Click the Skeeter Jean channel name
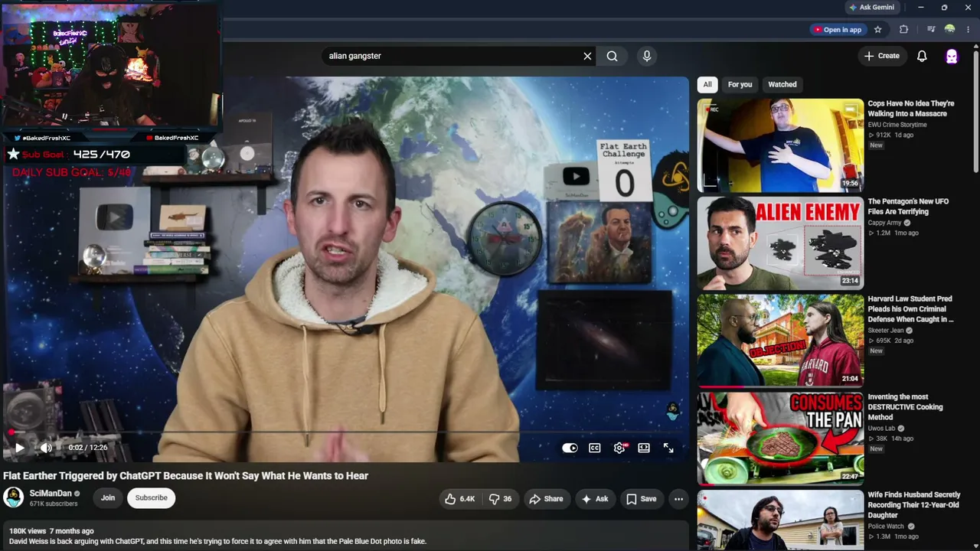 [x=887, y=331]
